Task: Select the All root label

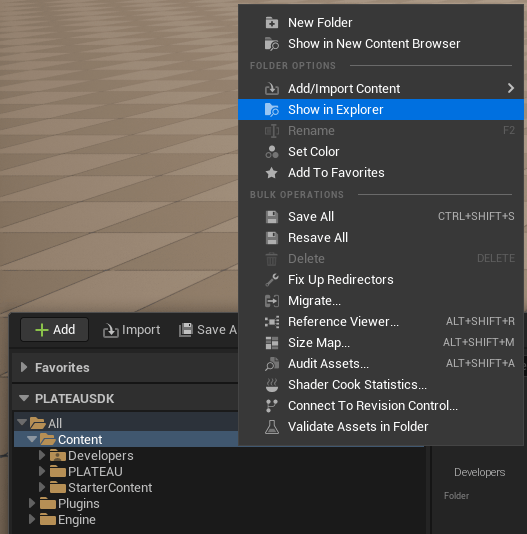Action: pos(55,424)
